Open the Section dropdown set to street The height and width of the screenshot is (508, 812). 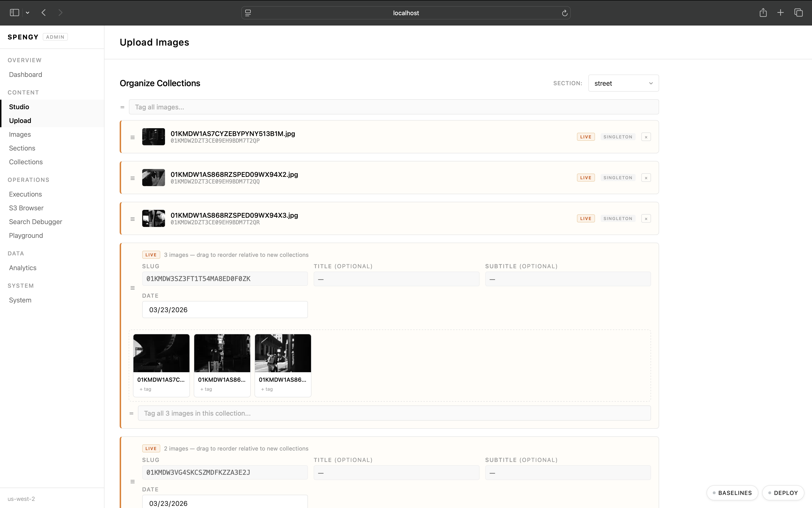[x=623, y=83]
